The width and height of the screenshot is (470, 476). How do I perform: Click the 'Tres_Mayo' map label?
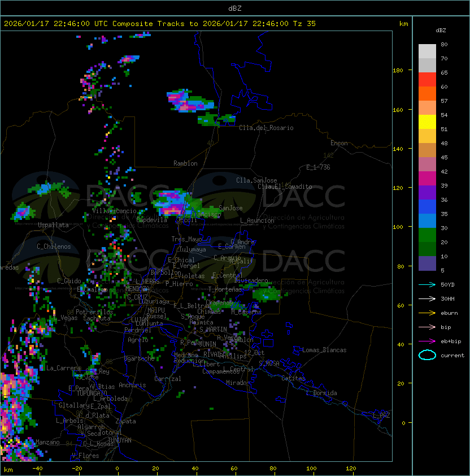[186, 239]
